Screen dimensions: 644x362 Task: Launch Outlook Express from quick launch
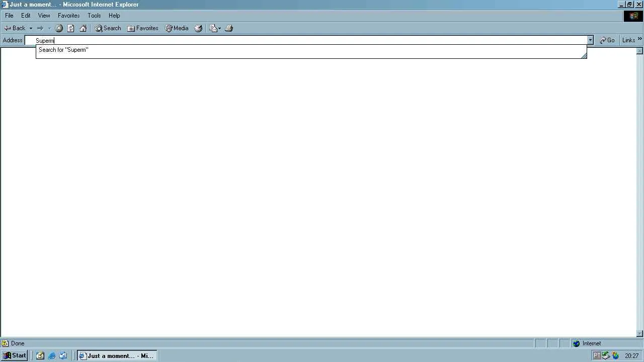point(63,355)
